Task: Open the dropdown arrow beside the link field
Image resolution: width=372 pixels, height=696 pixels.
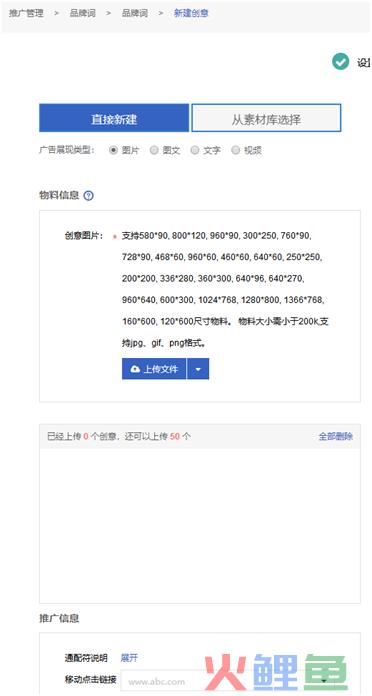Action: [x=324, y=681]
